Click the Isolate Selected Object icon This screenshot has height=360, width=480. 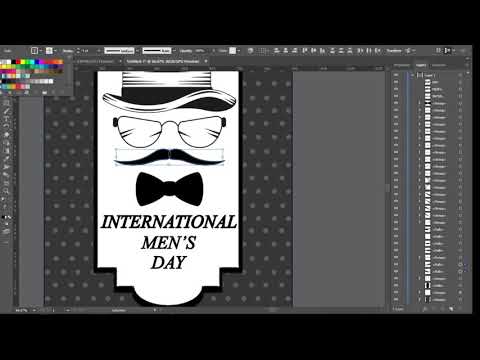[409, 51]
